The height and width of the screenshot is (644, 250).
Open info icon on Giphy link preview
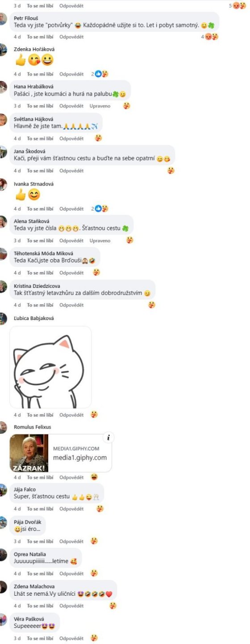[108, 438]
